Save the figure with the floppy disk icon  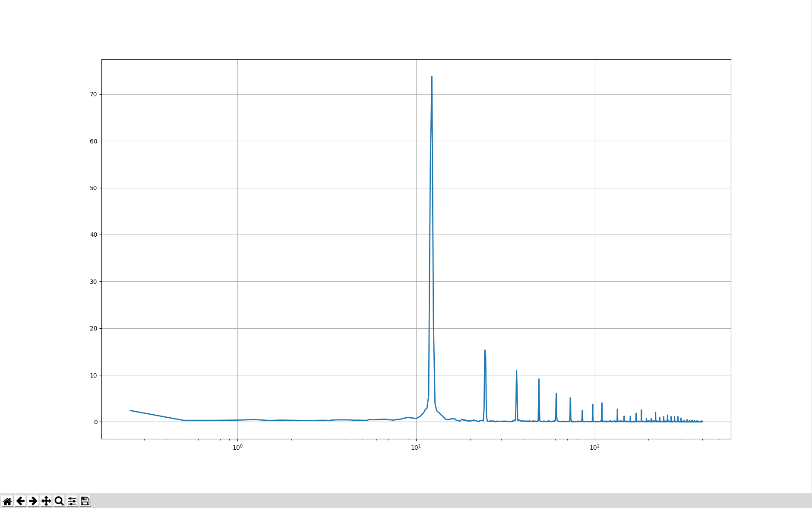pyautogui.click(x=85, y=501)
